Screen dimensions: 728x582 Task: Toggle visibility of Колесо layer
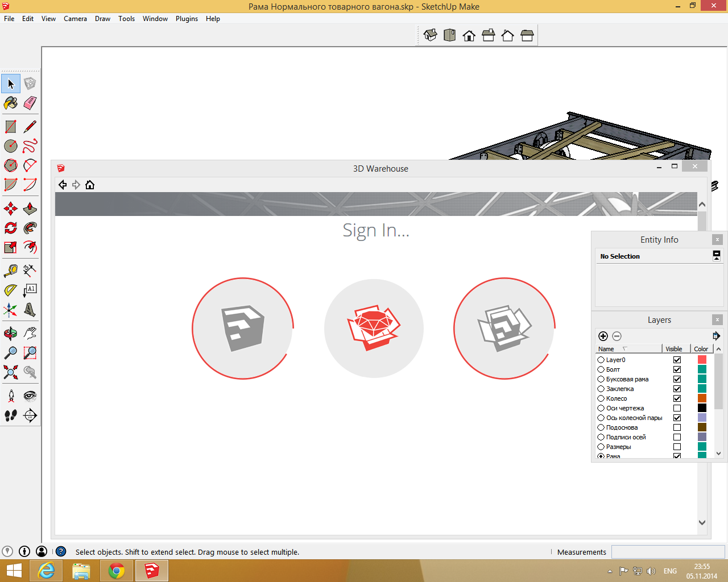[677, 398]
